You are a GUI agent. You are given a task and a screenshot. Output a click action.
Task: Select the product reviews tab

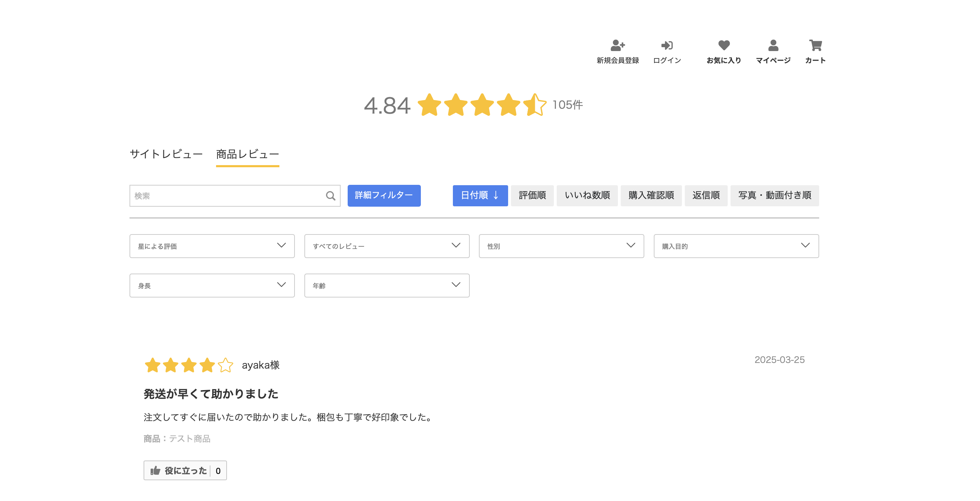coord(247,154)
